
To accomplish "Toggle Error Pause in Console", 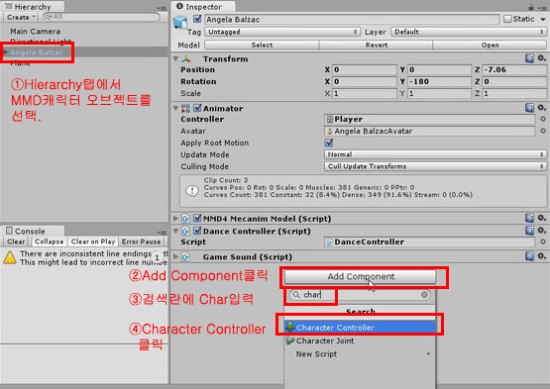I will click(141, 242).
